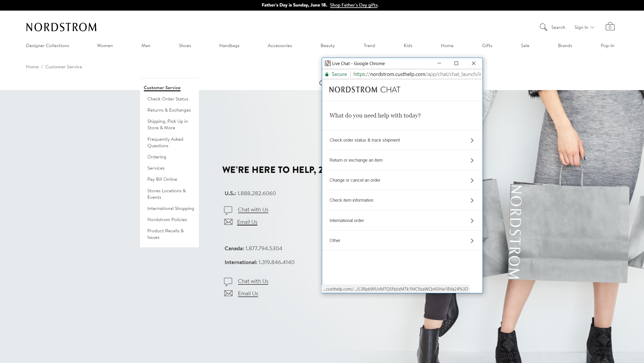Open the Trend menu
Screen dimensions: 644x363
point(369,46)
